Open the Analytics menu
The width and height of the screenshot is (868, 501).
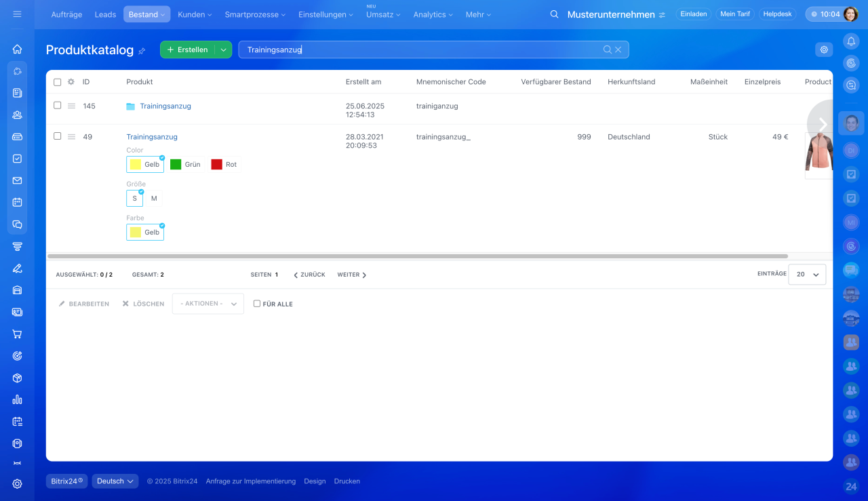point(433,14)
